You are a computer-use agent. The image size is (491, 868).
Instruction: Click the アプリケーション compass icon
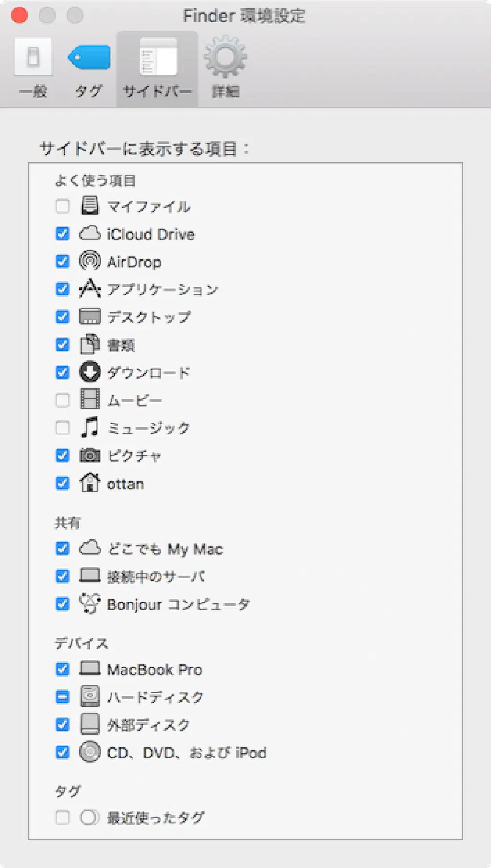(x=90, y=289)
